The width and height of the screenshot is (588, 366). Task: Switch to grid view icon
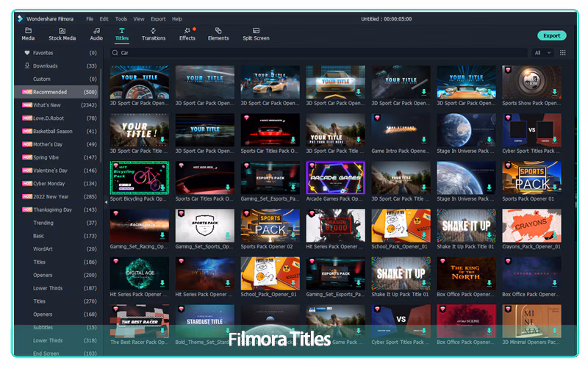[562, 53]
